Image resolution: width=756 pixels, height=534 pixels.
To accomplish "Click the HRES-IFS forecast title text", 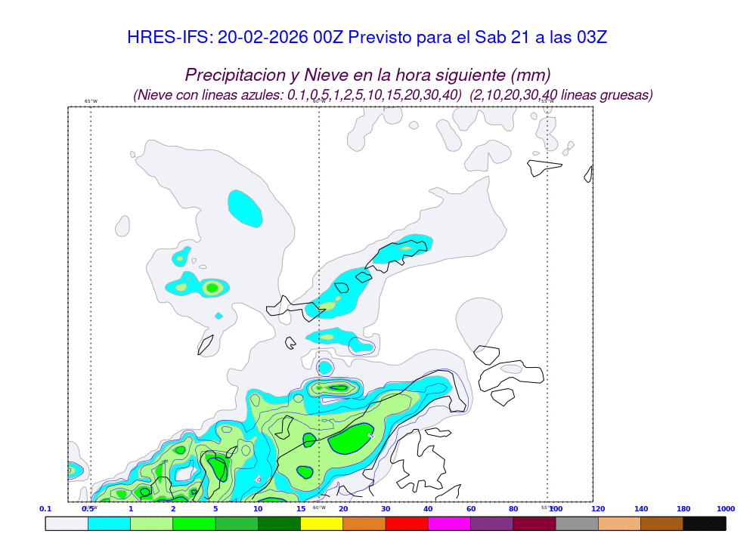I will [367, 38].
